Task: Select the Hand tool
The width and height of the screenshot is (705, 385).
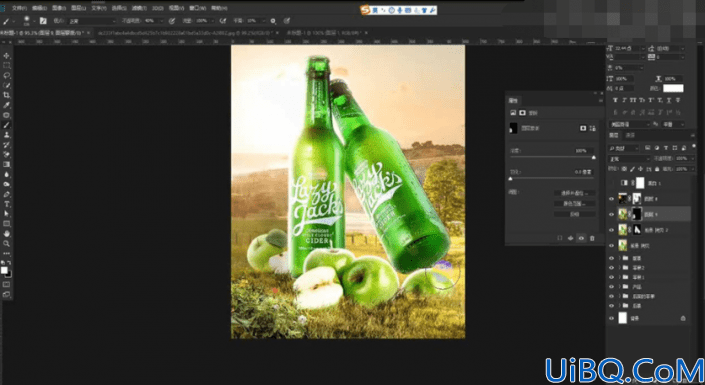Action: pos(6,234)
